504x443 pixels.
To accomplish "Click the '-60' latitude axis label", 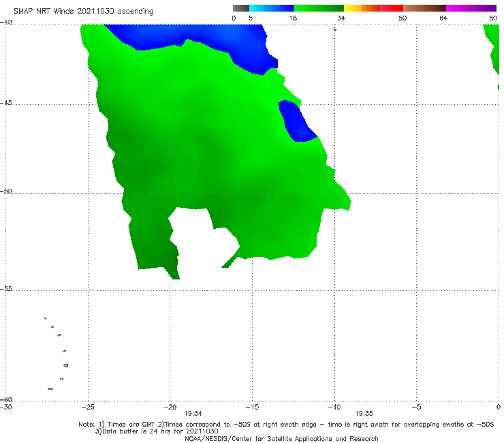I will [6, 400].
